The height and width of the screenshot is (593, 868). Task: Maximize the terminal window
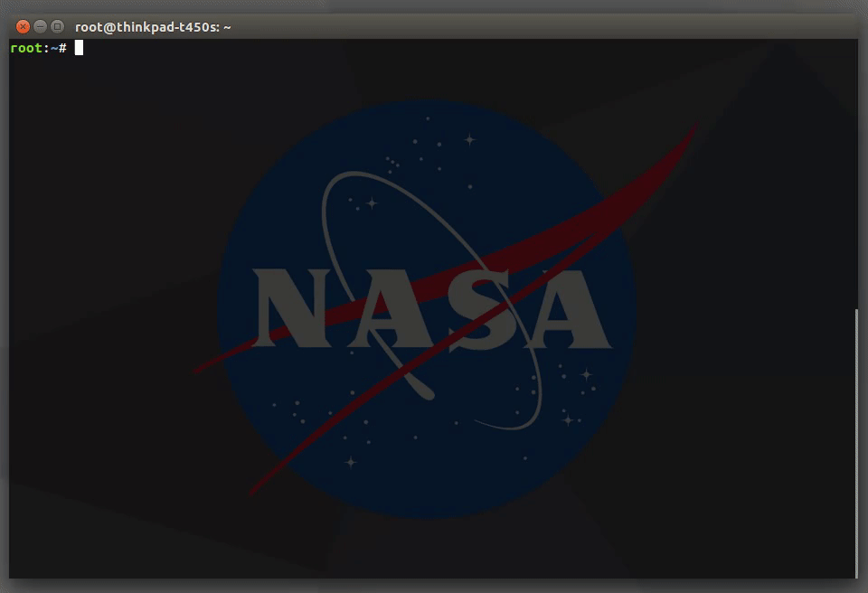pos(57,26)
